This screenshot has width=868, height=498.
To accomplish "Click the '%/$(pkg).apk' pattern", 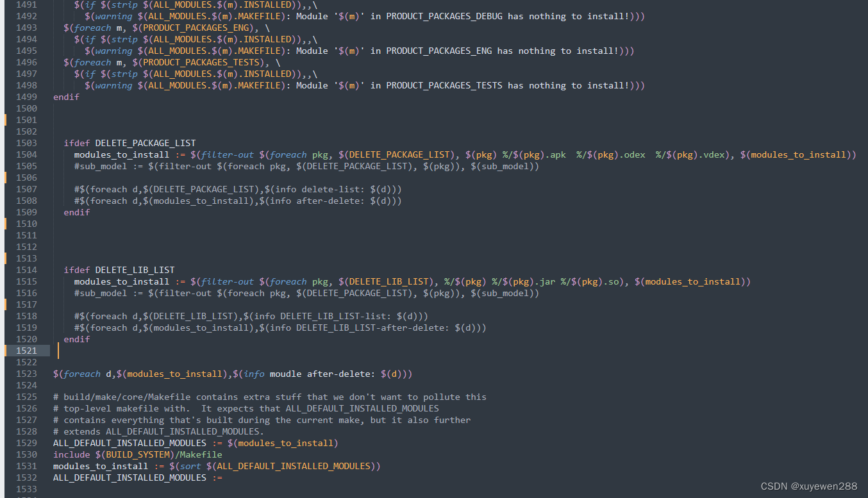I will [534, 154].
